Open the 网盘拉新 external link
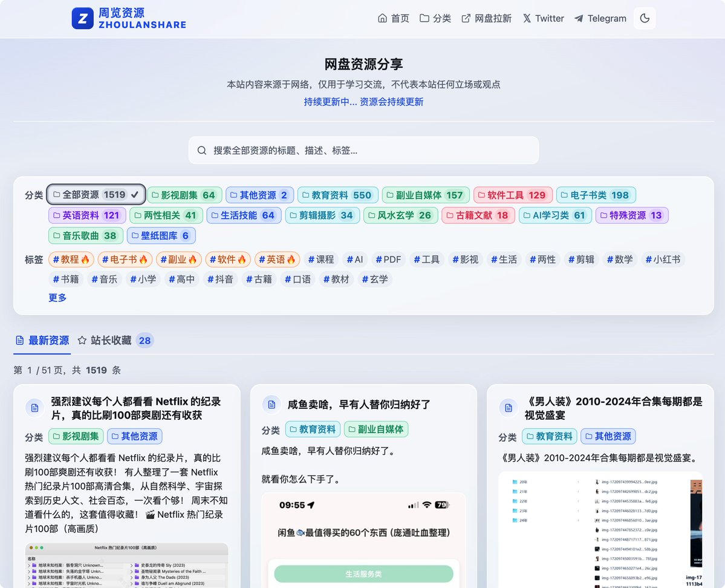 click(486, 19)
